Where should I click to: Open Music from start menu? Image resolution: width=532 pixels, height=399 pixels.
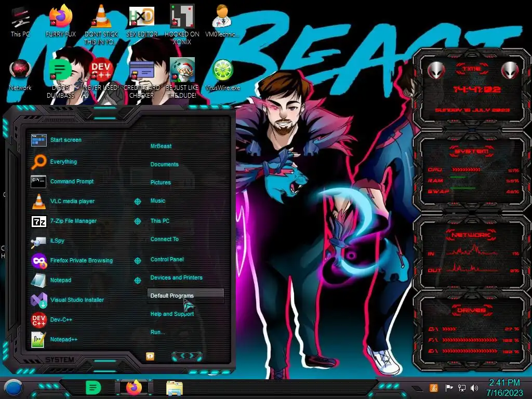[x=158, y=201]
